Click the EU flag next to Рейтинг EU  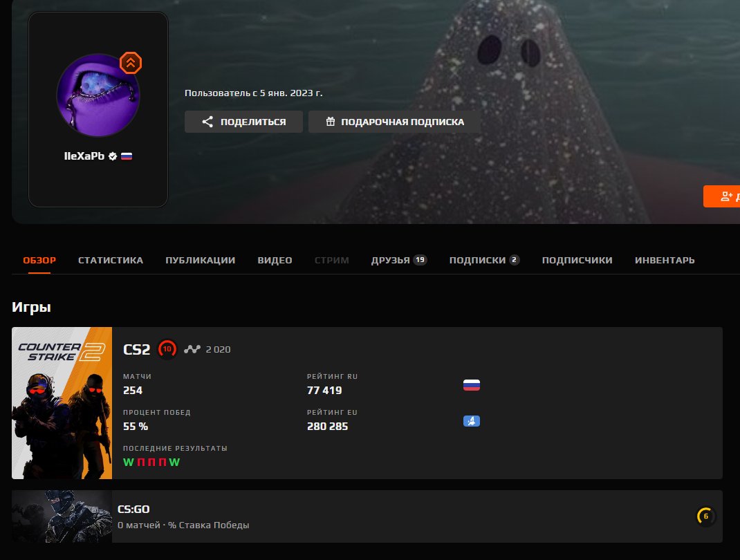[x=472, y=420]
